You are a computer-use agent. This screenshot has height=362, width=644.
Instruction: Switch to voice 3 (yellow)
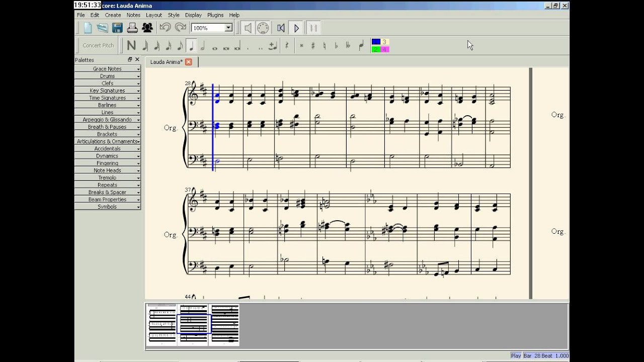coord(384,42)
